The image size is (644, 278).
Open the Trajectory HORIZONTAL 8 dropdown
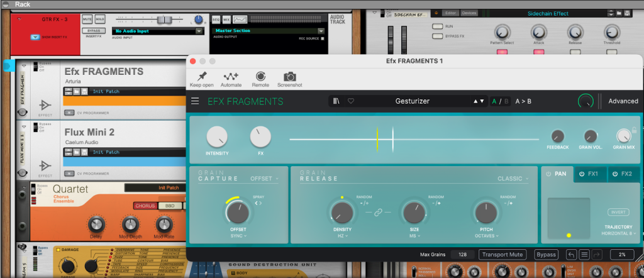pos(619,233)
